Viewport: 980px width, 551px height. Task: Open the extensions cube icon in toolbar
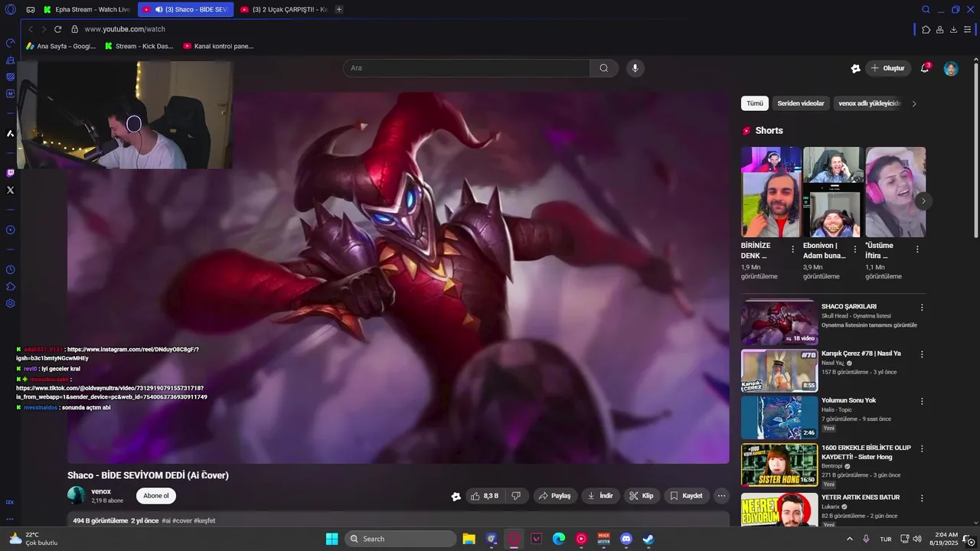(926, 29)
